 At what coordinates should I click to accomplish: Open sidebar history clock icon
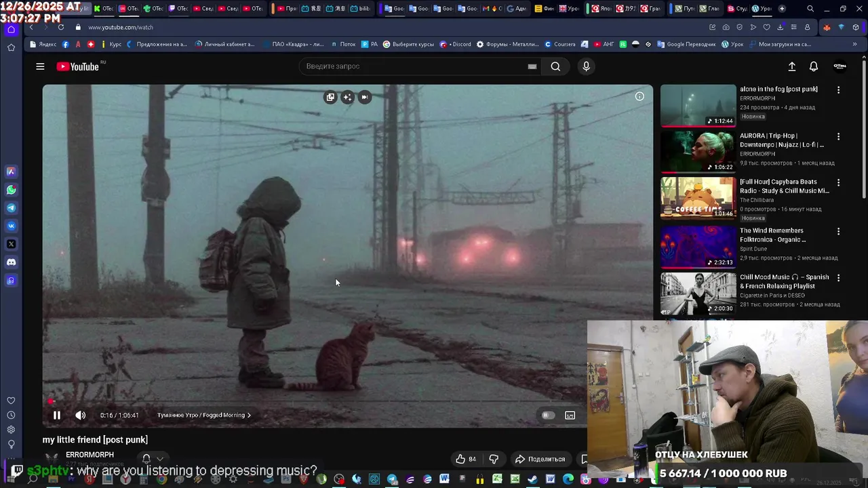11,415
